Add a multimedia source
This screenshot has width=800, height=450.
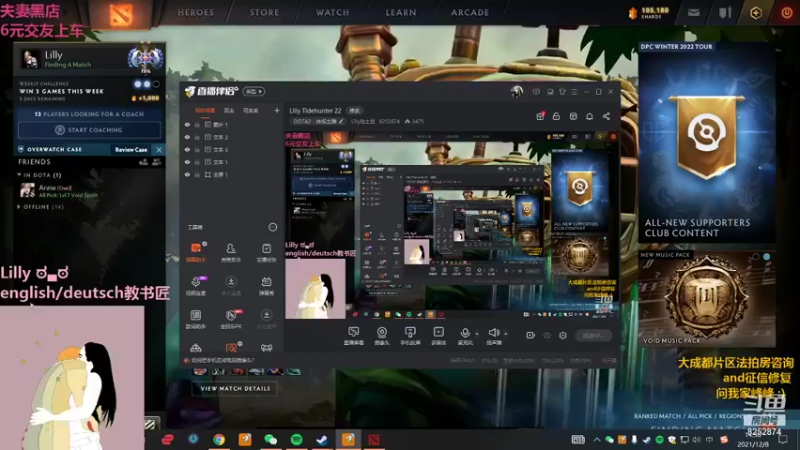(x=438, y=336)
